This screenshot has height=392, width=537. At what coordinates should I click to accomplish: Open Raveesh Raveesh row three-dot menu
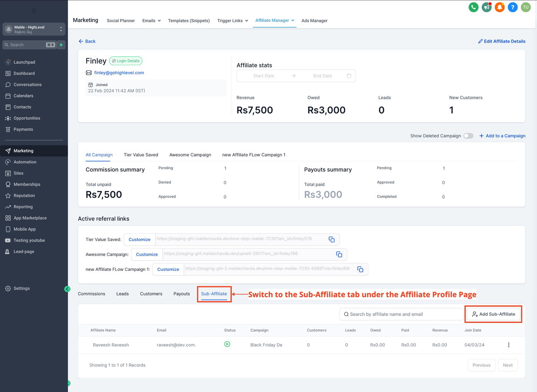(x=509, y=345)
